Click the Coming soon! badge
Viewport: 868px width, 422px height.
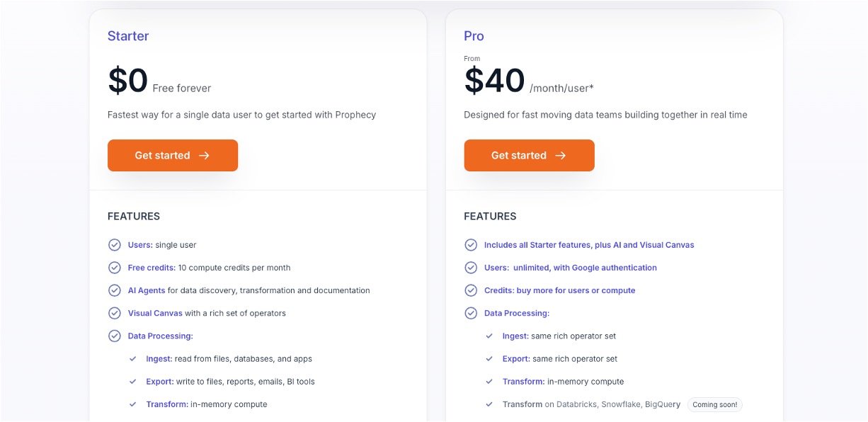pos(714,405)
